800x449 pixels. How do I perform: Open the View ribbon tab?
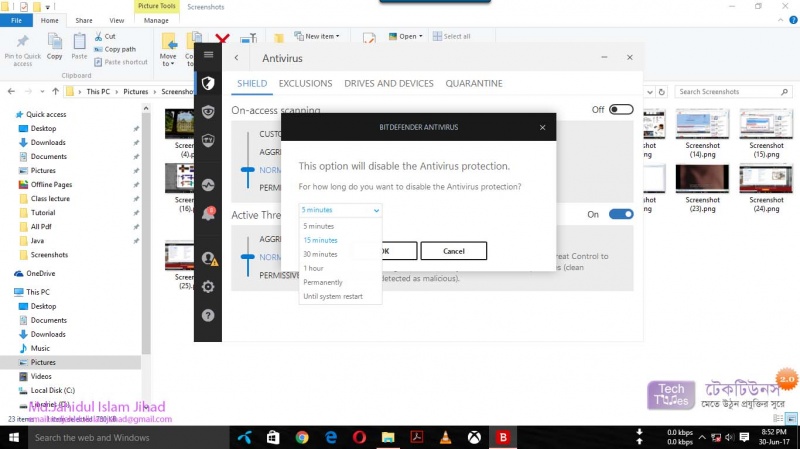(116, 20)
